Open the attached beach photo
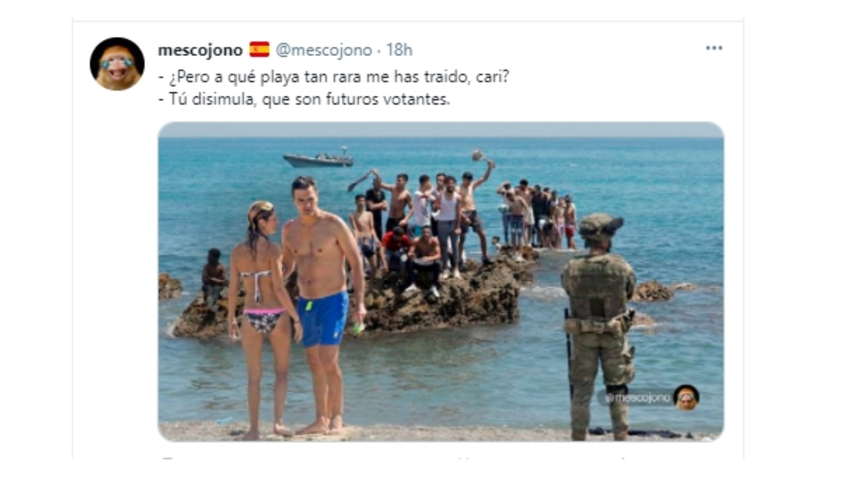 pos(440,281)
